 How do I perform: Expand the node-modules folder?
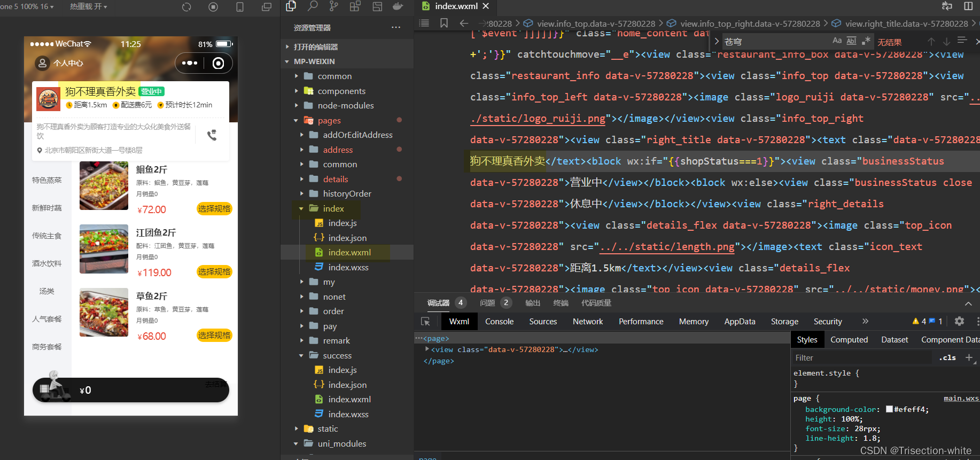click(346, 106)
